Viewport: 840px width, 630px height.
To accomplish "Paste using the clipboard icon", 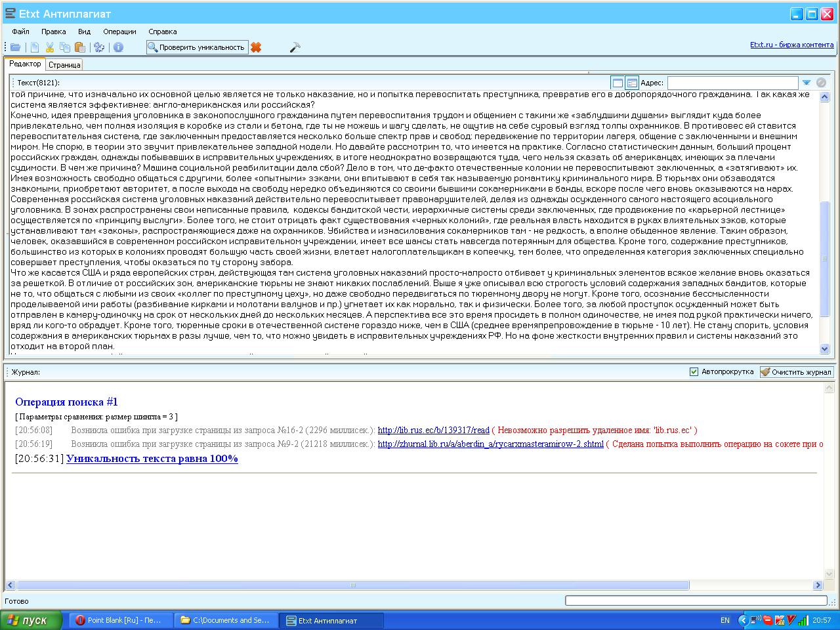I will point(80,47).
